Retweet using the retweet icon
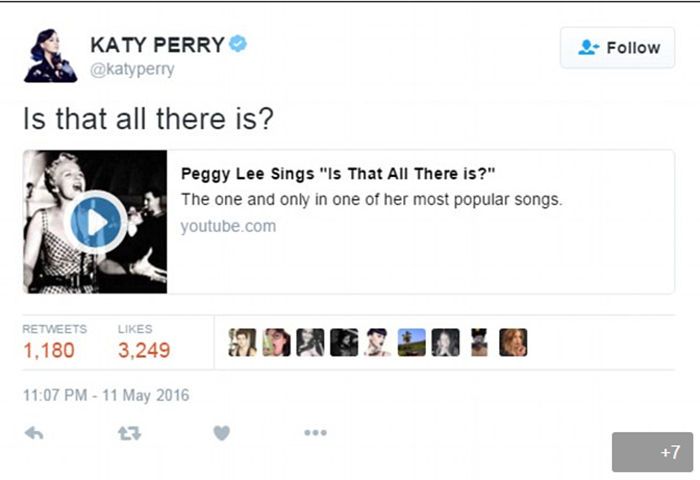This screenshot has width=700, height=480. tap(130, 433)
